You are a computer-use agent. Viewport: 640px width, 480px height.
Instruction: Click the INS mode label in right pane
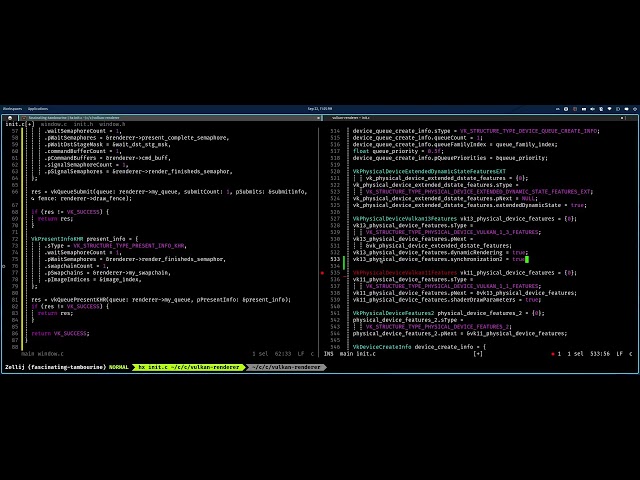click(329, 354)
